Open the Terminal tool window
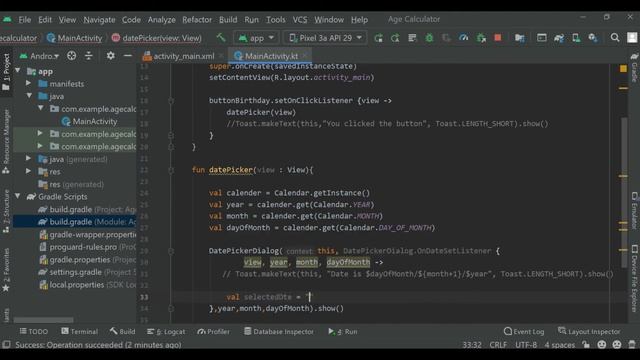Image resolution: width=640 pixels, height=360 pixels. 79,331
